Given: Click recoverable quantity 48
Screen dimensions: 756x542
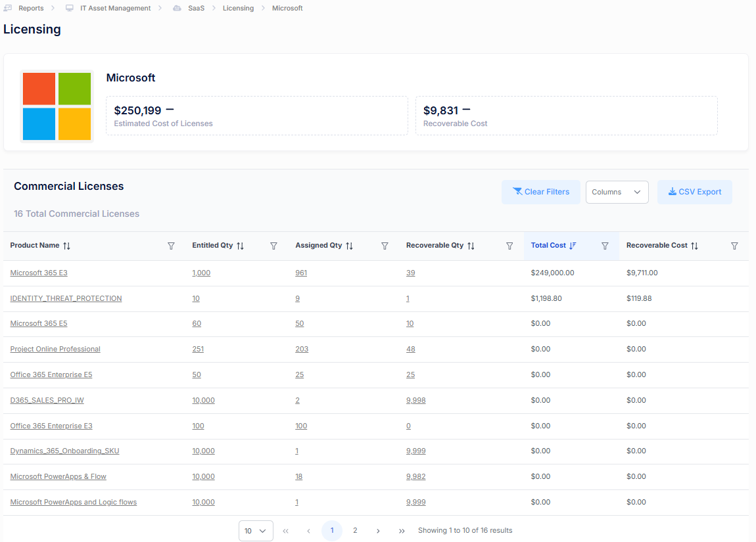Looking at the screenshot, I should [x=410, y=349].
